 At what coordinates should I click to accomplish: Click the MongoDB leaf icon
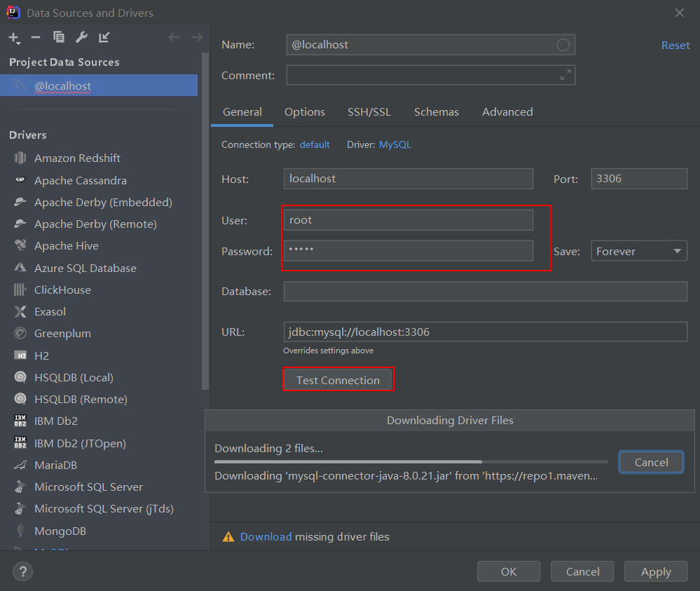20,530
